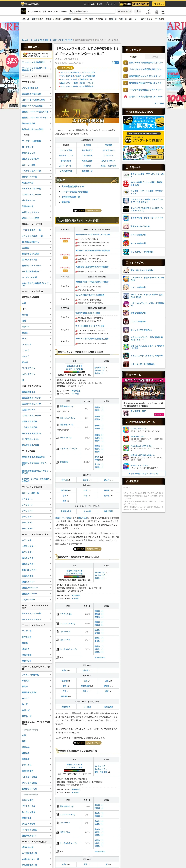Screen dimensions: 186x868
Task: Select マルチ募集 in the navigation bar
Action: point(159,19)
